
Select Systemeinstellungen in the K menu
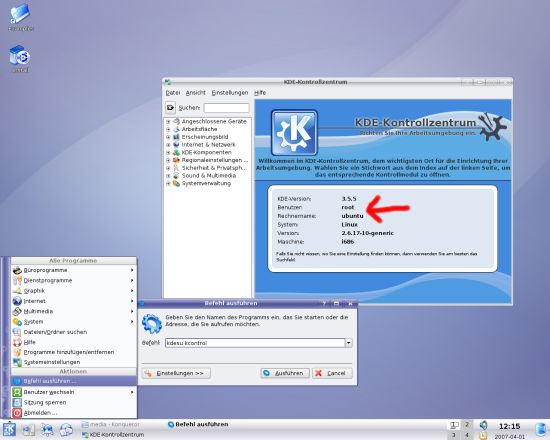click(x=74, y=362)
